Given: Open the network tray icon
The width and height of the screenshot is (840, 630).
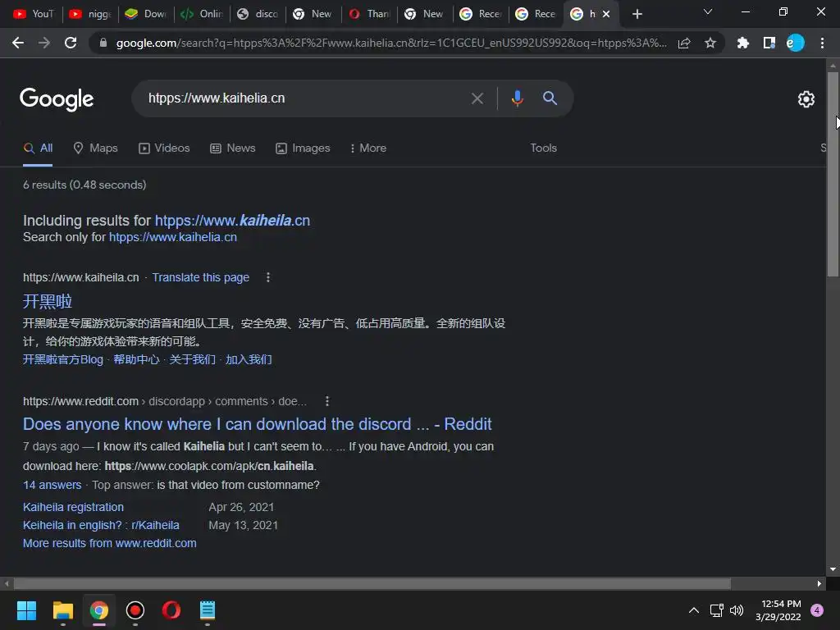Looking at the screenshot, I should (716, 610).
